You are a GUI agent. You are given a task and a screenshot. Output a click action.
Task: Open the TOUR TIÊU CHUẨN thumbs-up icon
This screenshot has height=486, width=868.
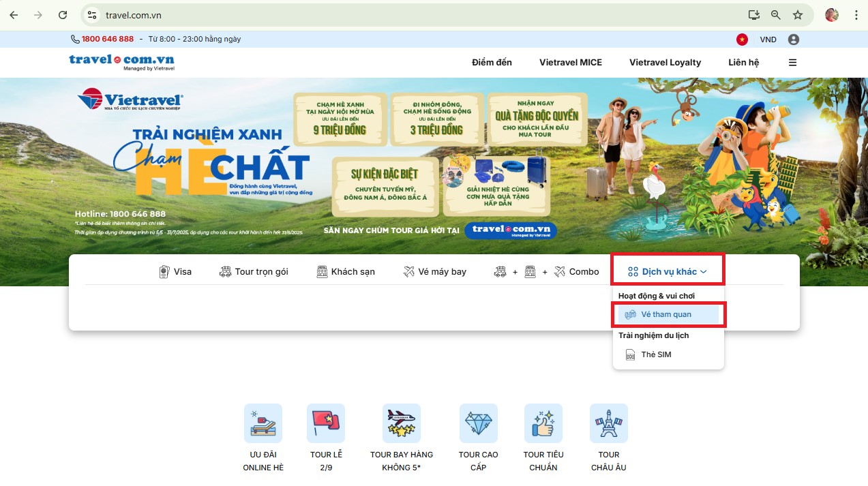click(543, 423)
